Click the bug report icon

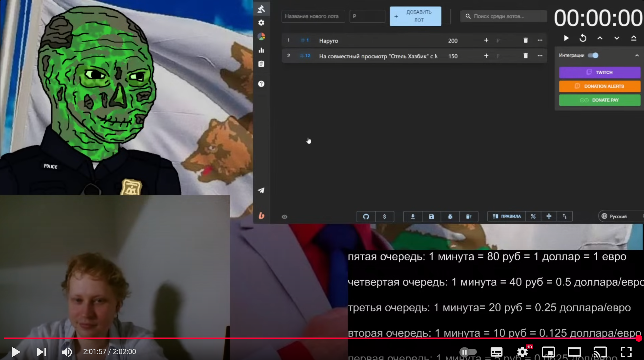click(450, 216)
